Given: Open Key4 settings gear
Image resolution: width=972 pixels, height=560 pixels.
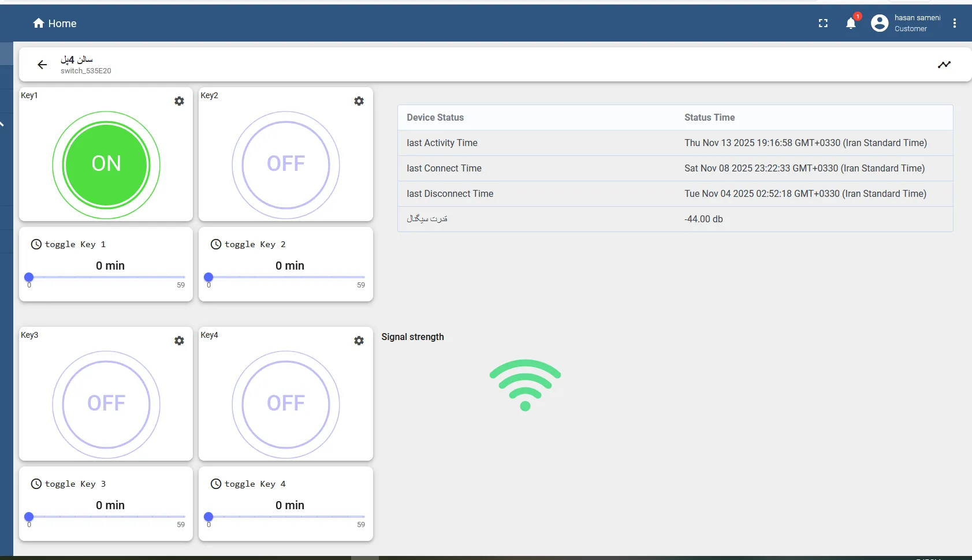Looking at the screenshot, I should click(359, 341).
